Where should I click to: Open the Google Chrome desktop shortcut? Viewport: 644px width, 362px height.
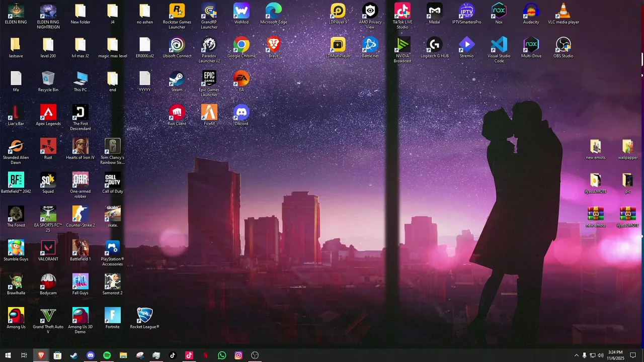click(x=242, y=47)
